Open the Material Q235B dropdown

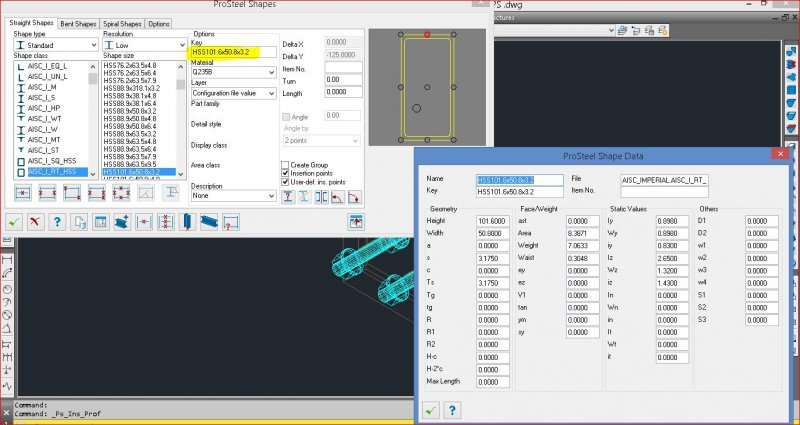point(234,72)
